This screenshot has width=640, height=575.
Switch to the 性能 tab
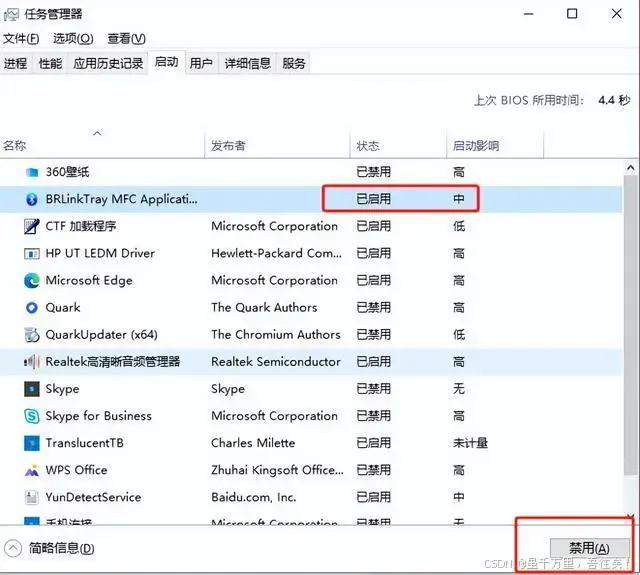click(50, 63)
